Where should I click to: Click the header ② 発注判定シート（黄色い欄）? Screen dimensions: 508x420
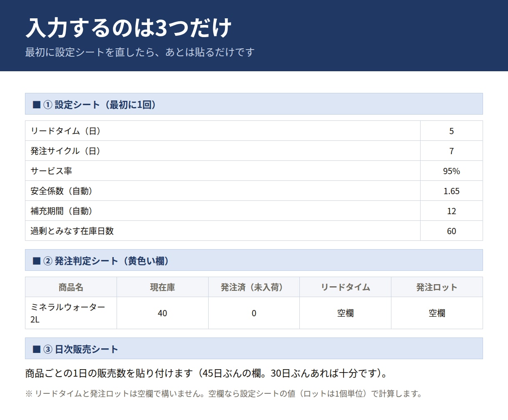[254, 260]
